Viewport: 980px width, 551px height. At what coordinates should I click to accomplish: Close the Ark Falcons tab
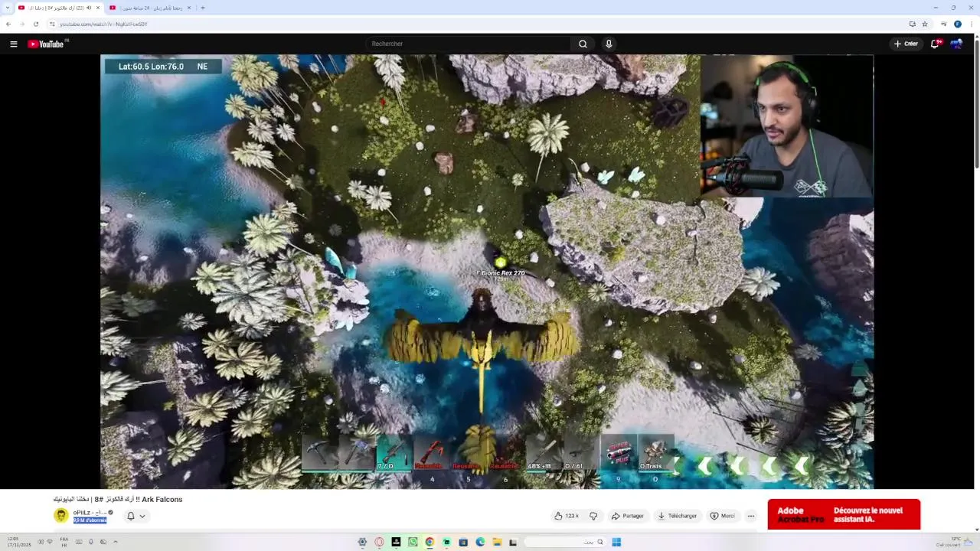tap(97, 8)
